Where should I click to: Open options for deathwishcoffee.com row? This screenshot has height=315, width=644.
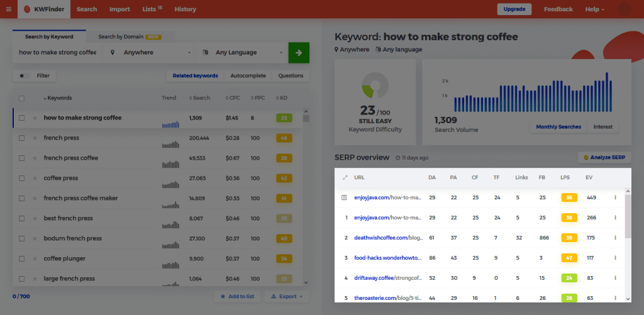point(615,238)
